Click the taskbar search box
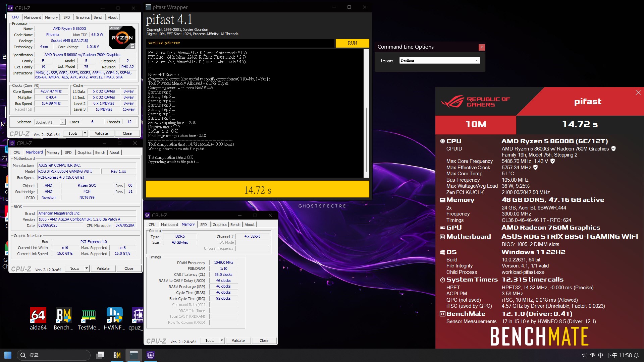 tap(54, 355)
